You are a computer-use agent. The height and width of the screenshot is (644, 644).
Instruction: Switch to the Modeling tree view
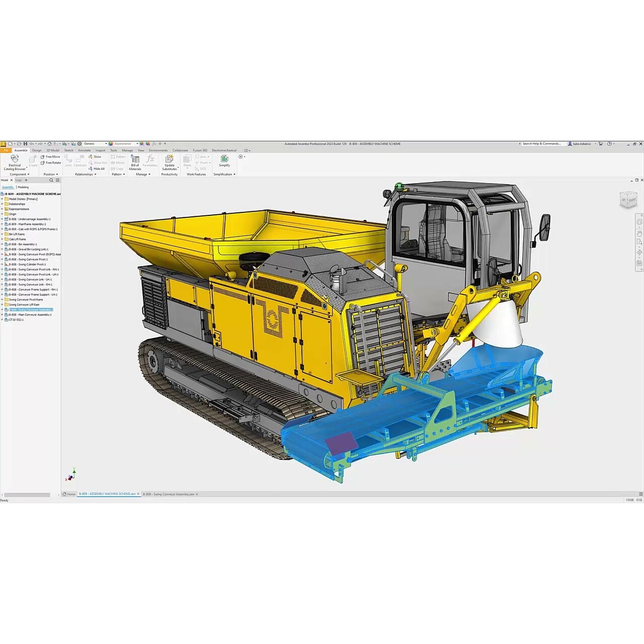click(23, 187)
